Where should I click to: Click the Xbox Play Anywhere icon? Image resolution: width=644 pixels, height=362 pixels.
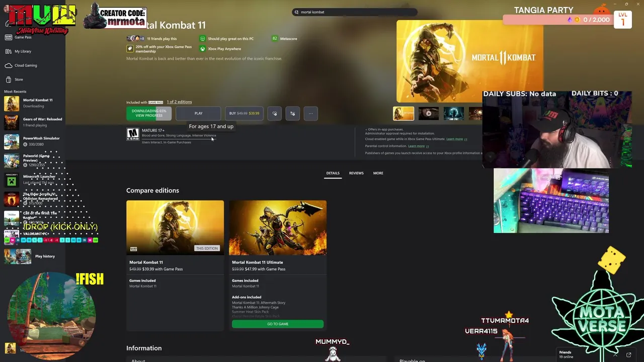tap(202, 49)
